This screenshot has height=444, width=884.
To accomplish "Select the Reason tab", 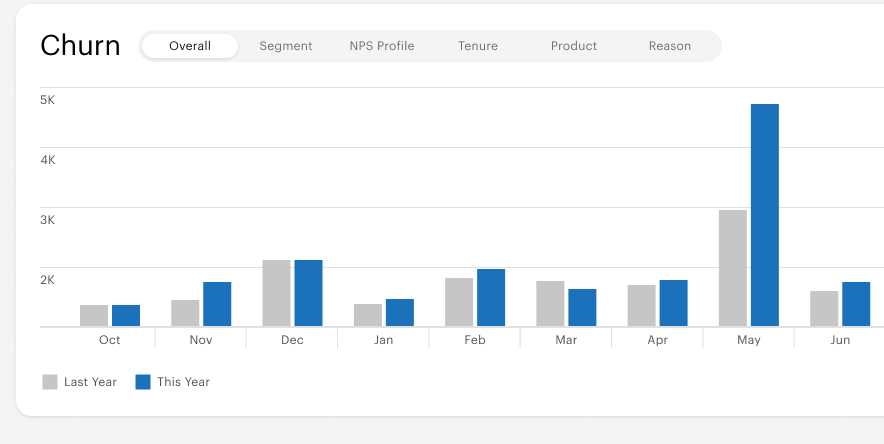I will click(x=669, y=46).
